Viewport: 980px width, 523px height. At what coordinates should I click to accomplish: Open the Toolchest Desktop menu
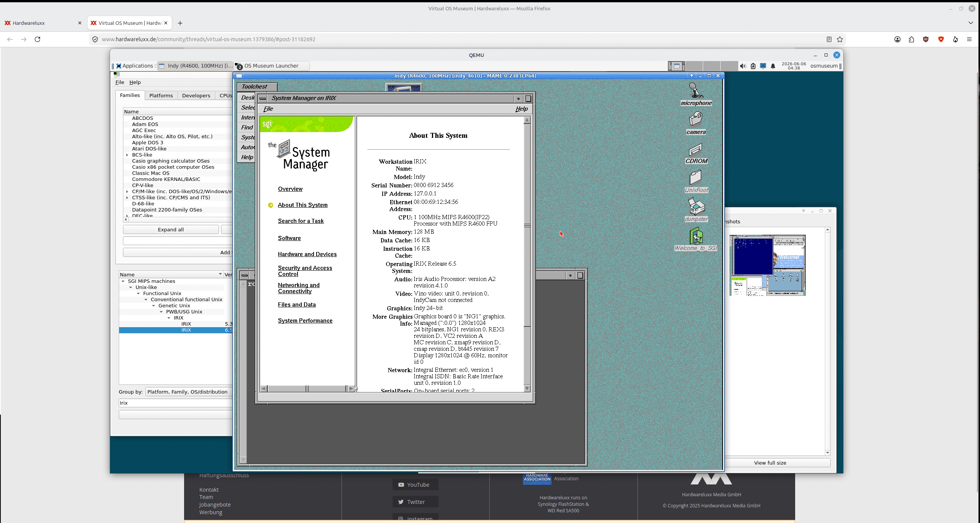point(247,98)
